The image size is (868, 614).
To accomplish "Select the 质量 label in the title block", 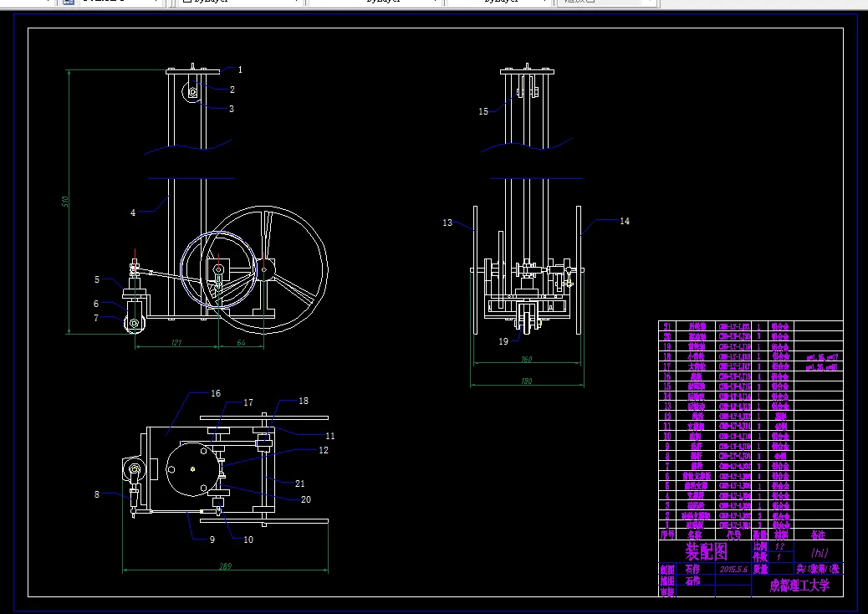I will pos(759,569).
